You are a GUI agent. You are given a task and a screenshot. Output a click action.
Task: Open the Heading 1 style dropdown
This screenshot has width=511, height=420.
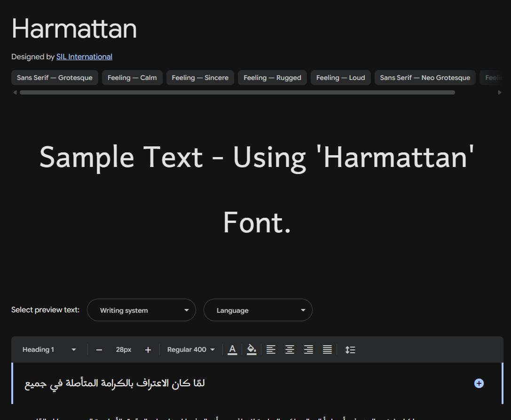[49, 349]
